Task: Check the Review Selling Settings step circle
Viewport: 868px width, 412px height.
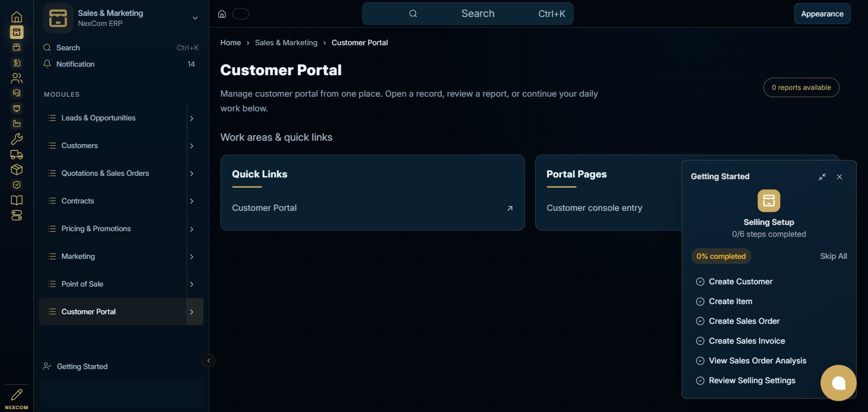Action: (700, 380)
